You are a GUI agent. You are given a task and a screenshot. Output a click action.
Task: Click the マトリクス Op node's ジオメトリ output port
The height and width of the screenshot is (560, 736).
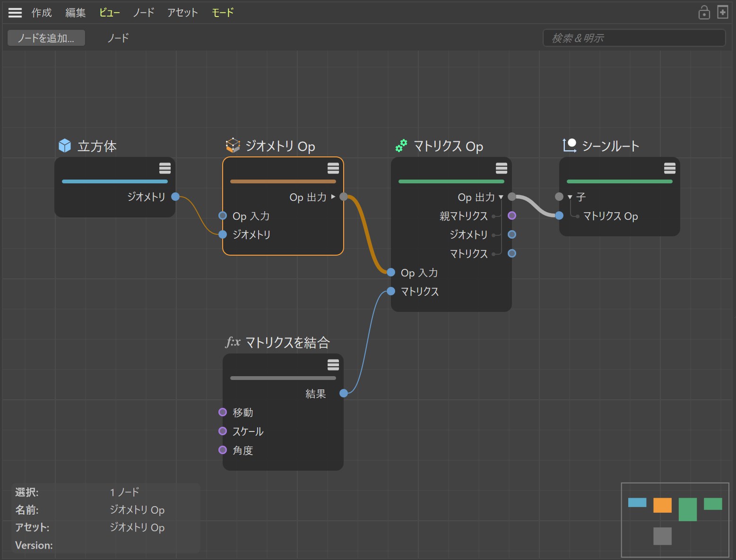pyautogui.click(x=512, y=234)
